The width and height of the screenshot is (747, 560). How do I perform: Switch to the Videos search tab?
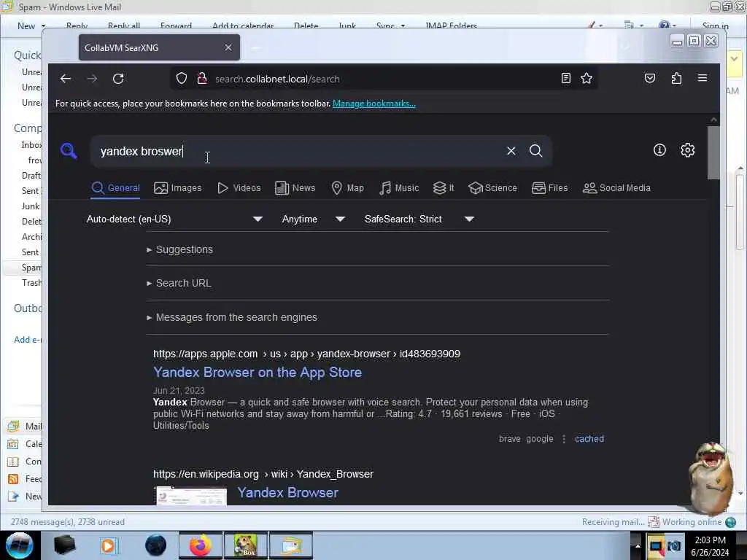(239, 188)
